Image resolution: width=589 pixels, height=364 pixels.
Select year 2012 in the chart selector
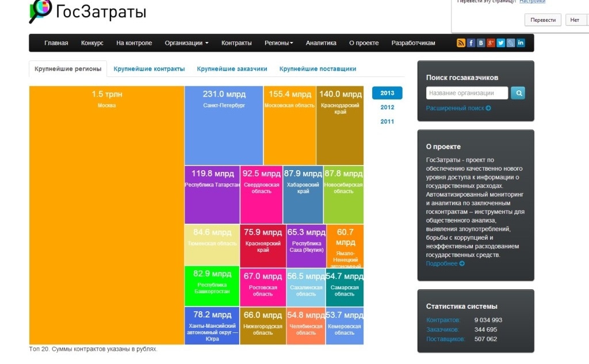387,107
